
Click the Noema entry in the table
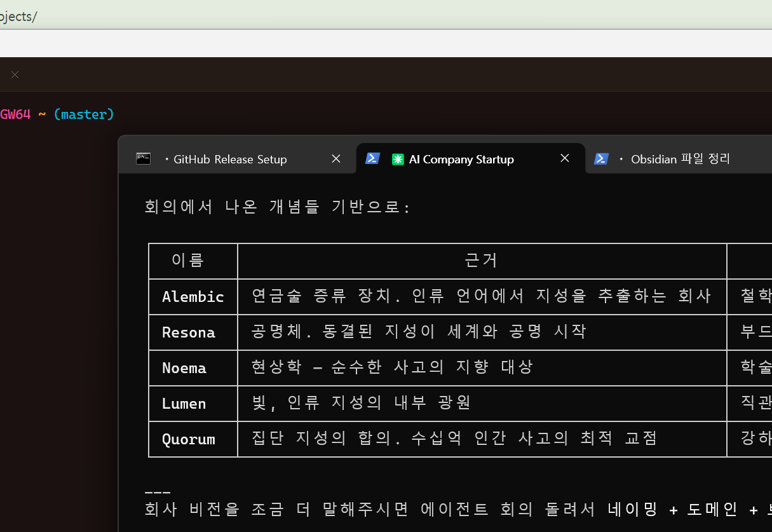pyautogui.click(x=184, y=368)
